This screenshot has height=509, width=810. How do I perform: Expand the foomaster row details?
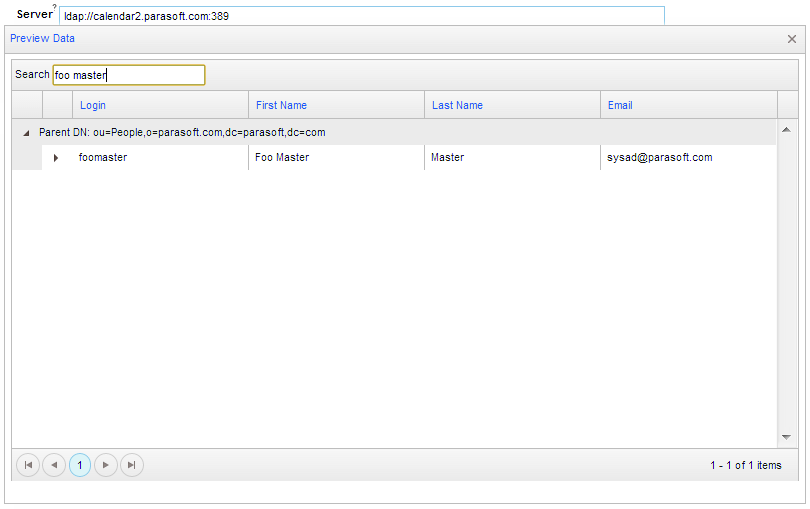point(56,158)
